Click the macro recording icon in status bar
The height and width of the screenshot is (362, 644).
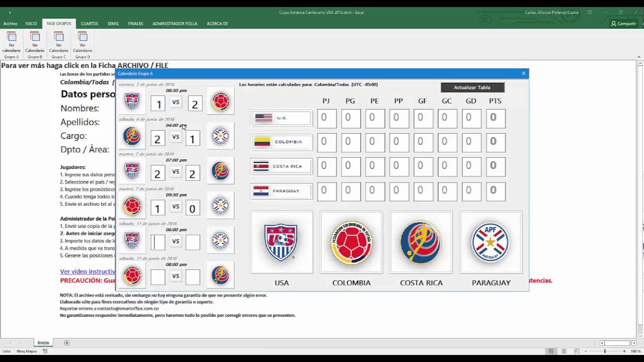coord(45,351)
